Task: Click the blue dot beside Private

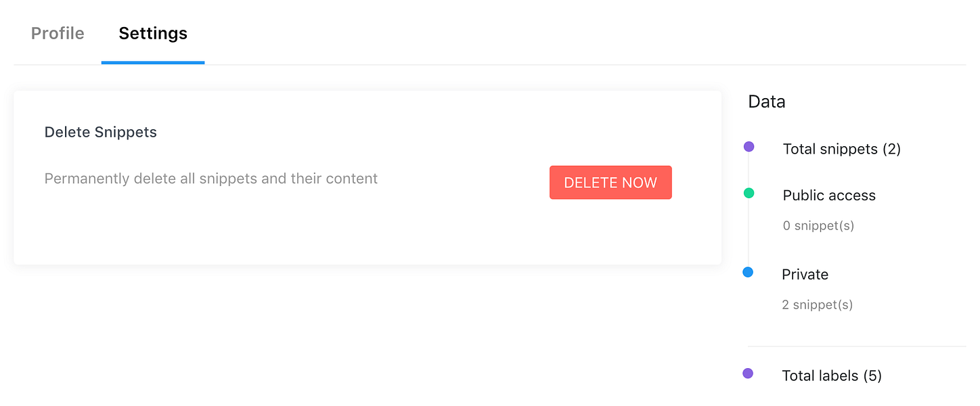Action: coord(748,272)
